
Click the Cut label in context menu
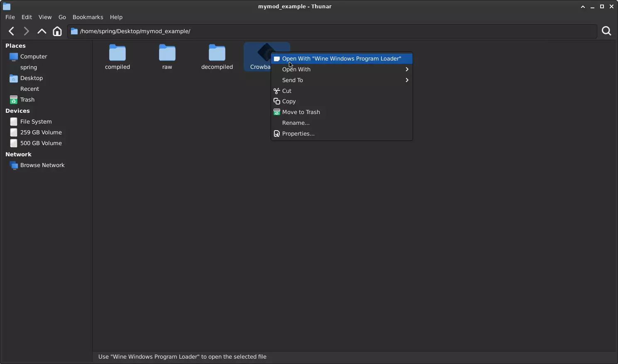287,91
